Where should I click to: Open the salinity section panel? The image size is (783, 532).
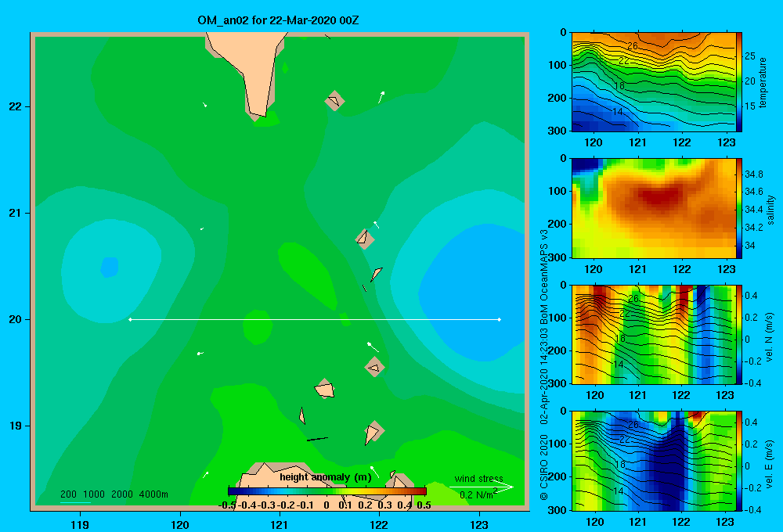(x=653, y=208)
